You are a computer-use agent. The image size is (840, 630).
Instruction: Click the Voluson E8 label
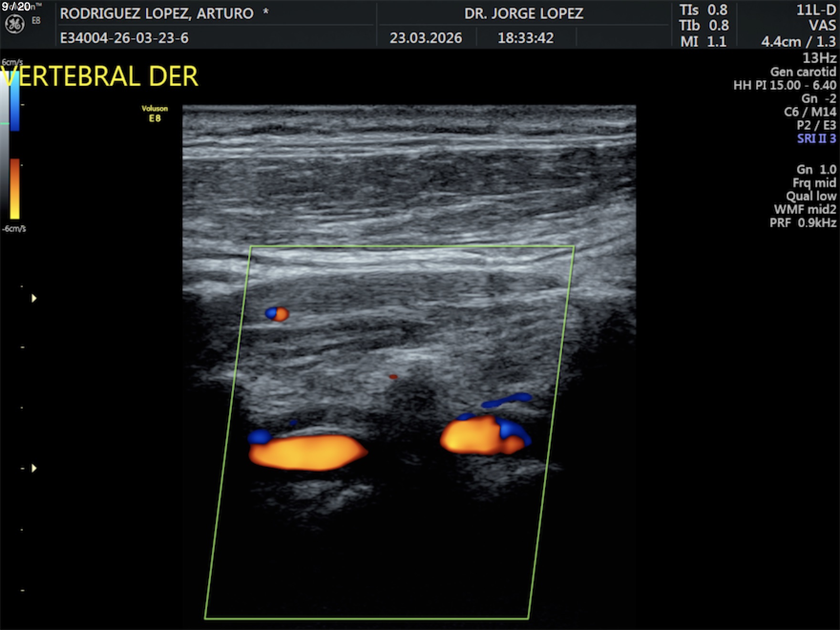pos(155,114)
